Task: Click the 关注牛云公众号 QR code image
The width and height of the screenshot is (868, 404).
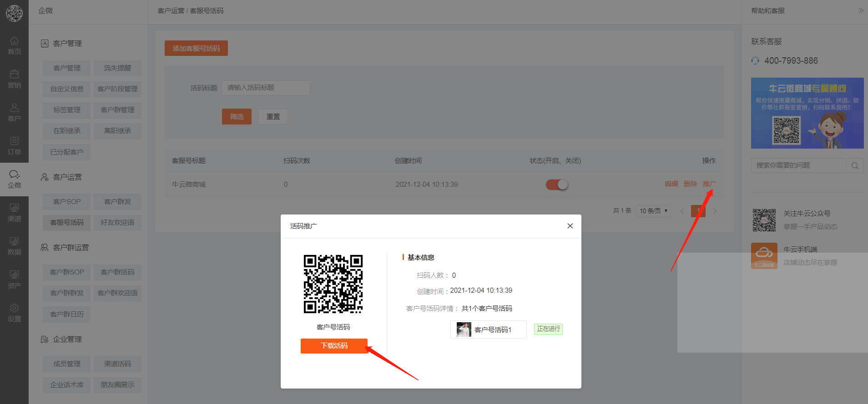Action: 764,220
